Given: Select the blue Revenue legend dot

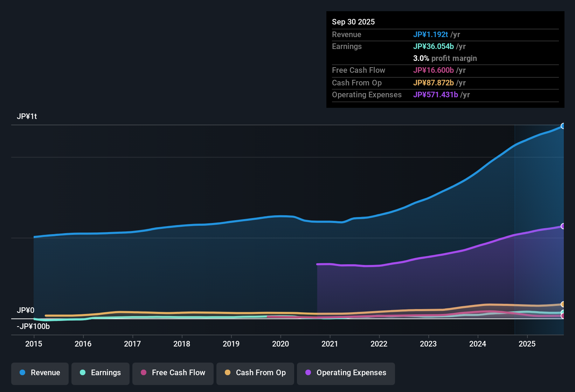Looking at the screenshot, I should tap(22, 373).
